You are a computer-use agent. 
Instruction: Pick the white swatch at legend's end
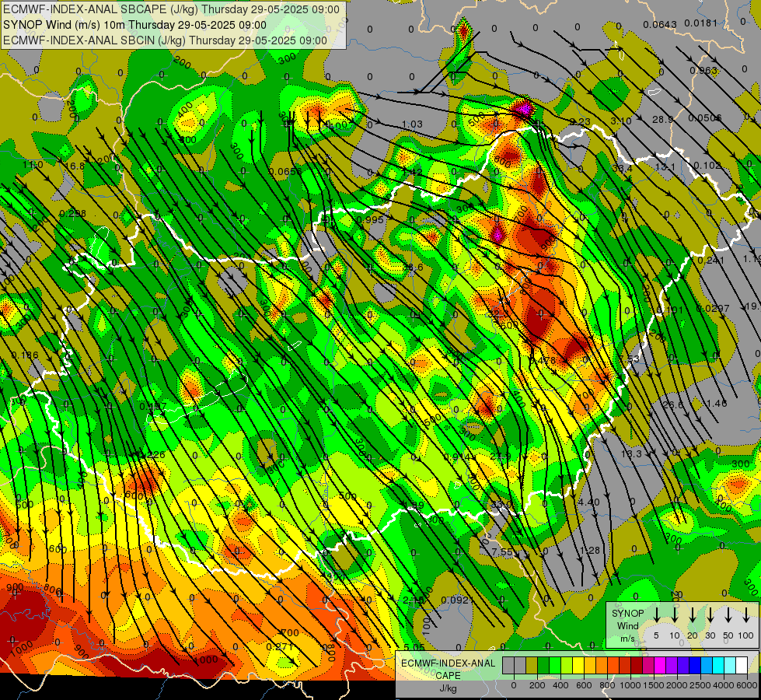[742, 665]
